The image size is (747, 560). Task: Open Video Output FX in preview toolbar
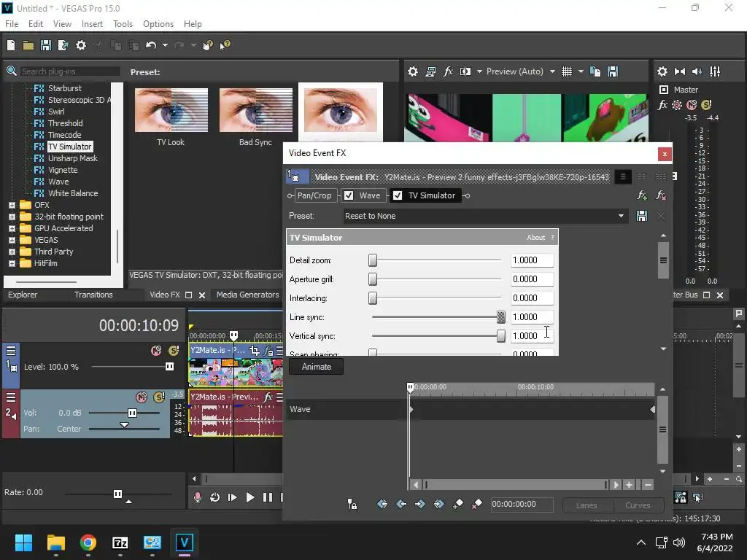(x=448, y=71)
